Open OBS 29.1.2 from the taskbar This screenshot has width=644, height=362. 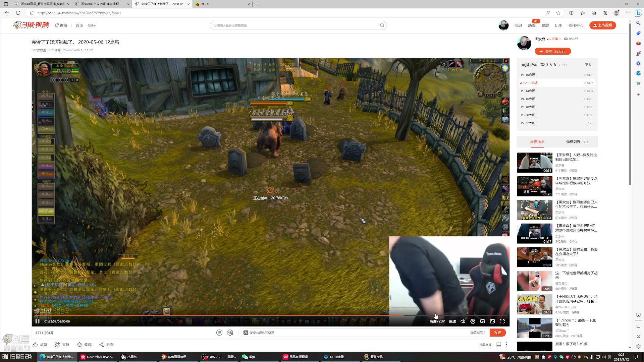(x=219, y=357)
